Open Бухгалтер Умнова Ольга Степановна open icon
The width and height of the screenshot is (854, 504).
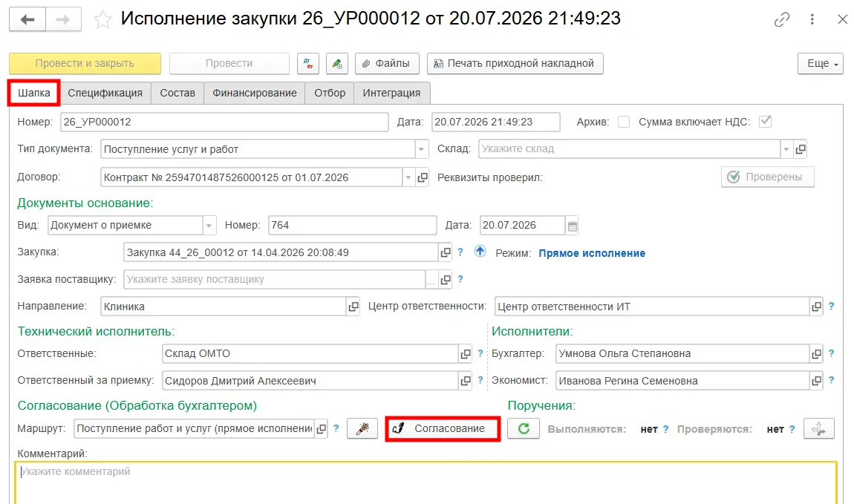coord(816,354)
